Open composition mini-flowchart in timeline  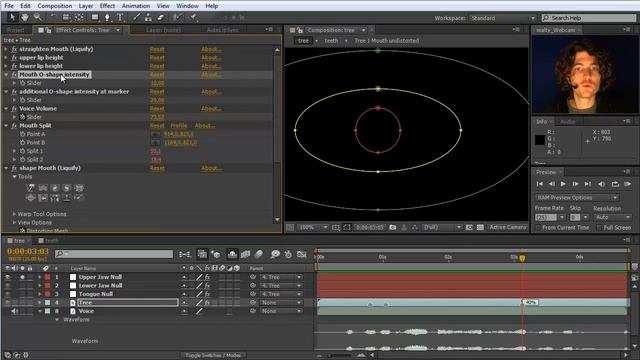coord(185,254)
